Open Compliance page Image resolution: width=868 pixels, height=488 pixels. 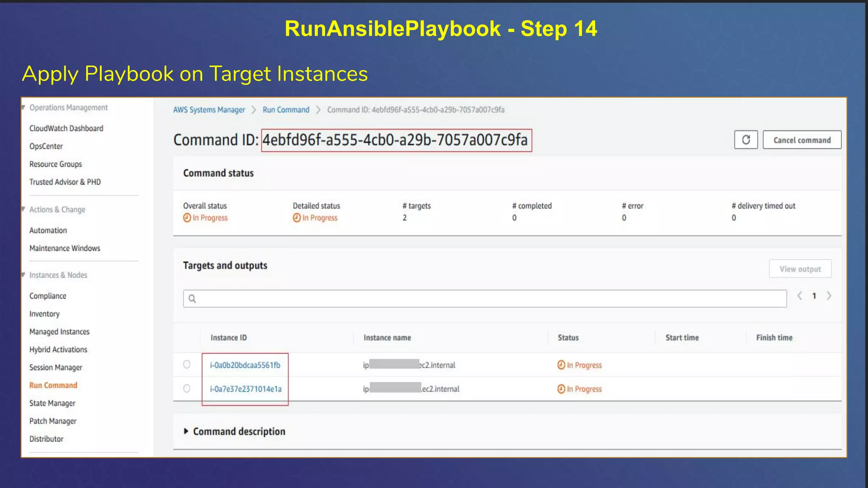click(x=48, y=296)
